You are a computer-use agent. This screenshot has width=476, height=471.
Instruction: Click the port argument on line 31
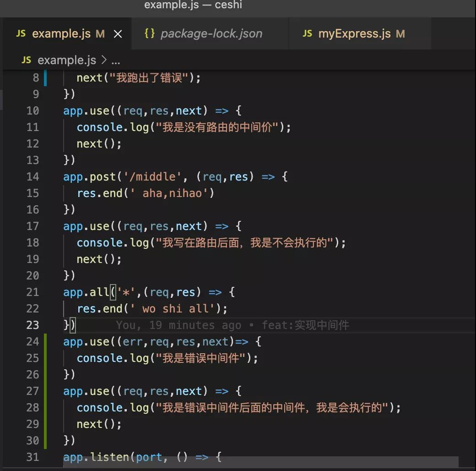(x=149, y=458)
